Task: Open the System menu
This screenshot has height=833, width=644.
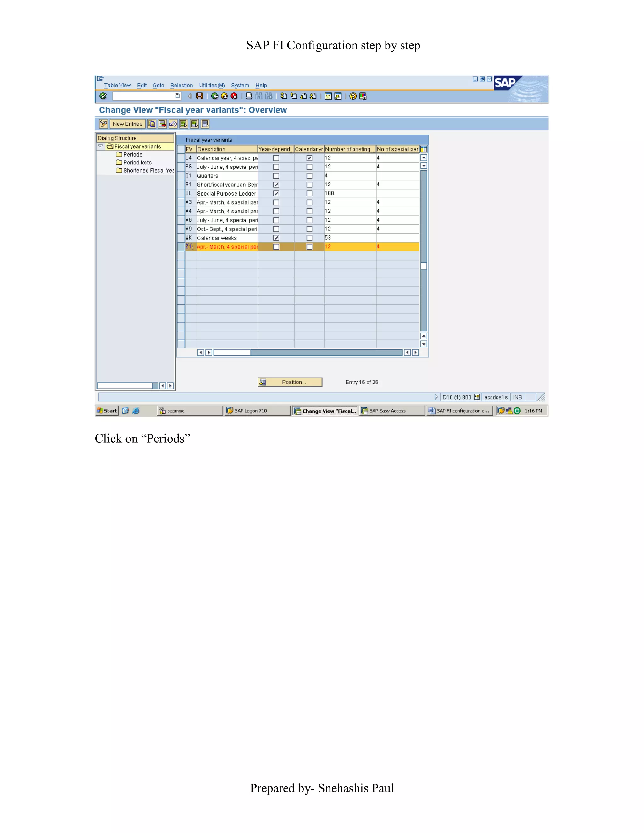Action: [x=240, y=86]
